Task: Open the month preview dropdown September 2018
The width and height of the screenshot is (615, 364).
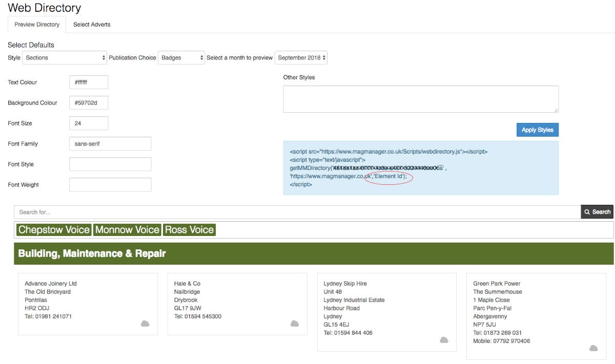Action: [301, 58]
